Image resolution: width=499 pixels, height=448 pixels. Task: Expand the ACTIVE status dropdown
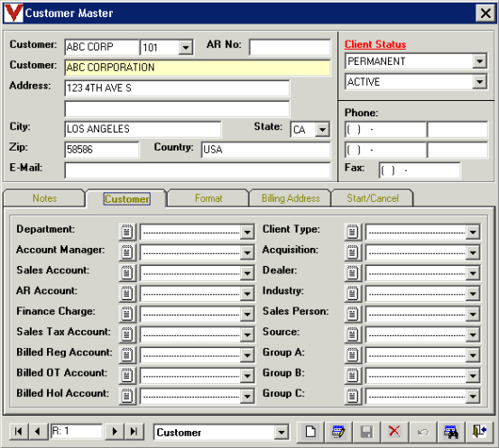pyautogui.click(x=479, y=82)
